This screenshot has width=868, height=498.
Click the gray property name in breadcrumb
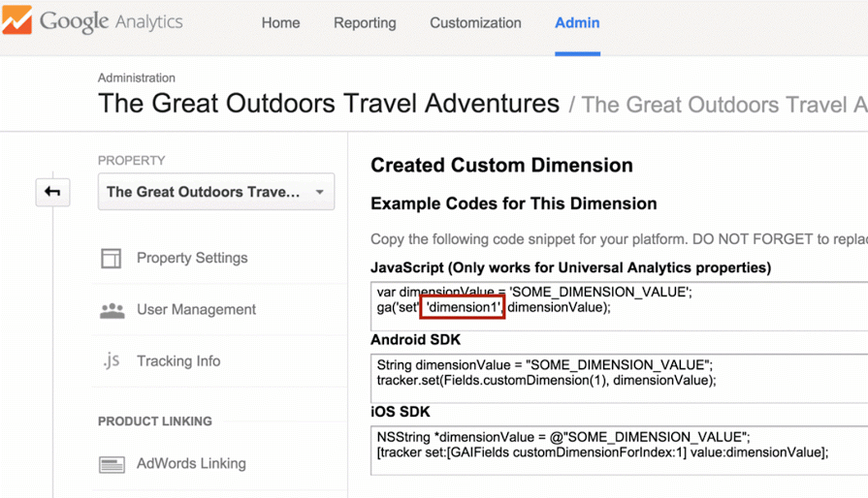[724, 105]
